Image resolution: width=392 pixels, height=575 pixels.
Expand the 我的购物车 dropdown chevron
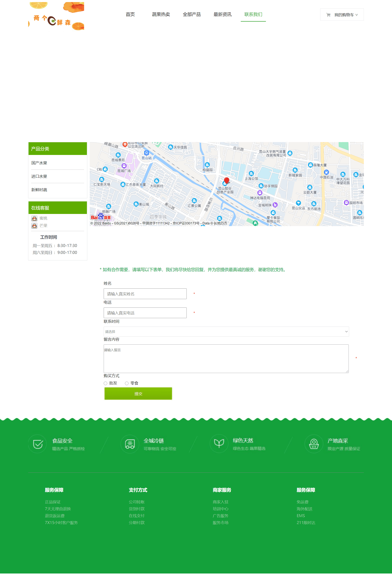pos(357,15)
